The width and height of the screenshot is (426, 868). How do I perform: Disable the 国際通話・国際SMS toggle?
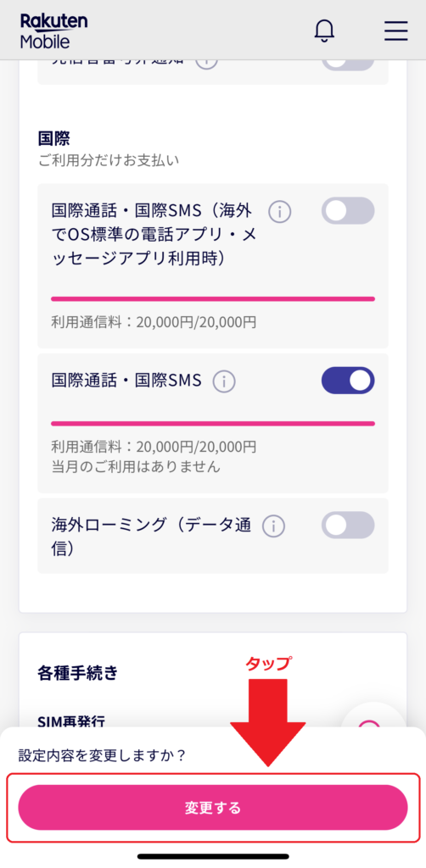[x=348, y=381]
